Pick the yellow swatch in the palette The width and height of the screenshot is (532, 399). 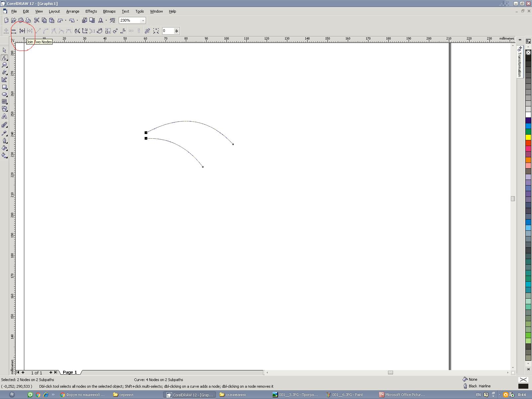tap(528, 137)
